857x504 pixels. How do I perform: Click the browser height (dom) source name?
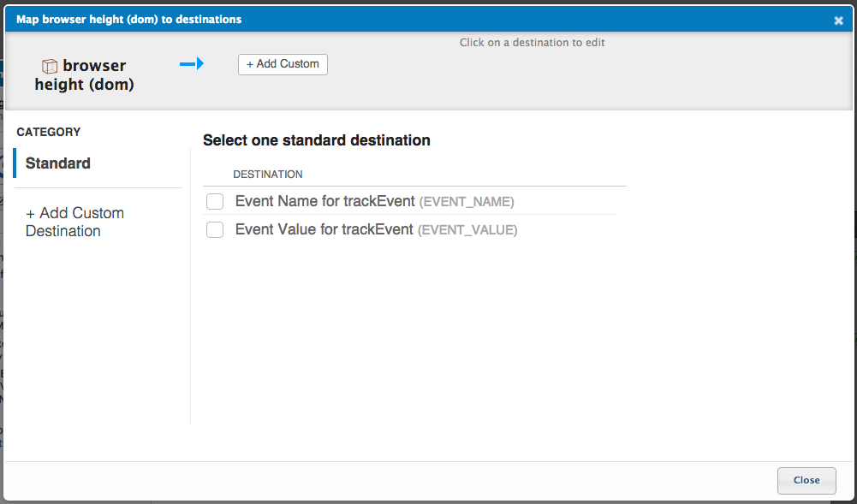coord(85,75)
